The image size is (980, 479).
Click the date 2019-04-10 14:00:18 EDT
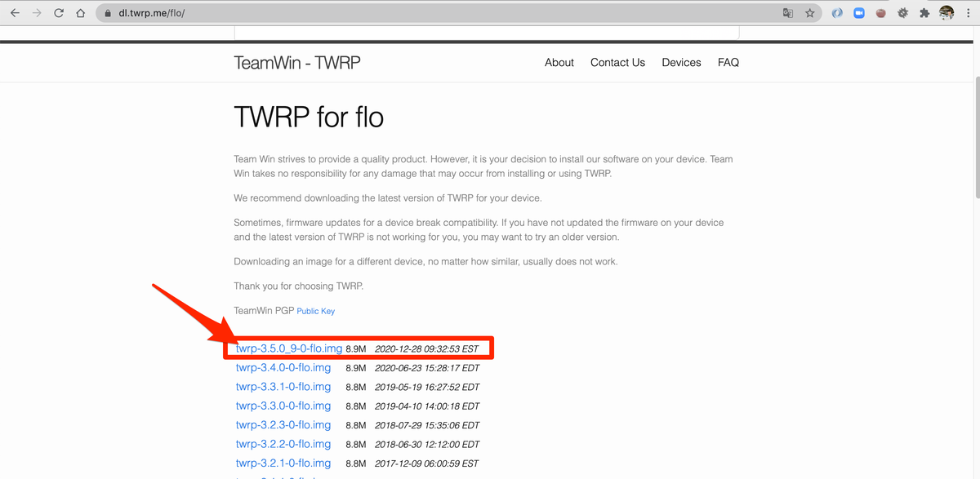click(x=427, y=406)
